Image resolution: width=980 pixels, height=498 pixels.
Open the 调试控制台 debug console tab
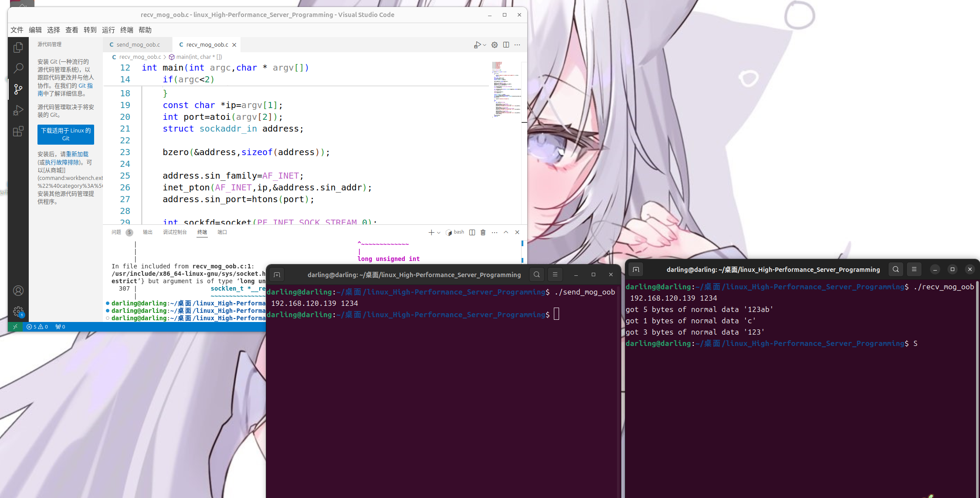click(175, 232)
